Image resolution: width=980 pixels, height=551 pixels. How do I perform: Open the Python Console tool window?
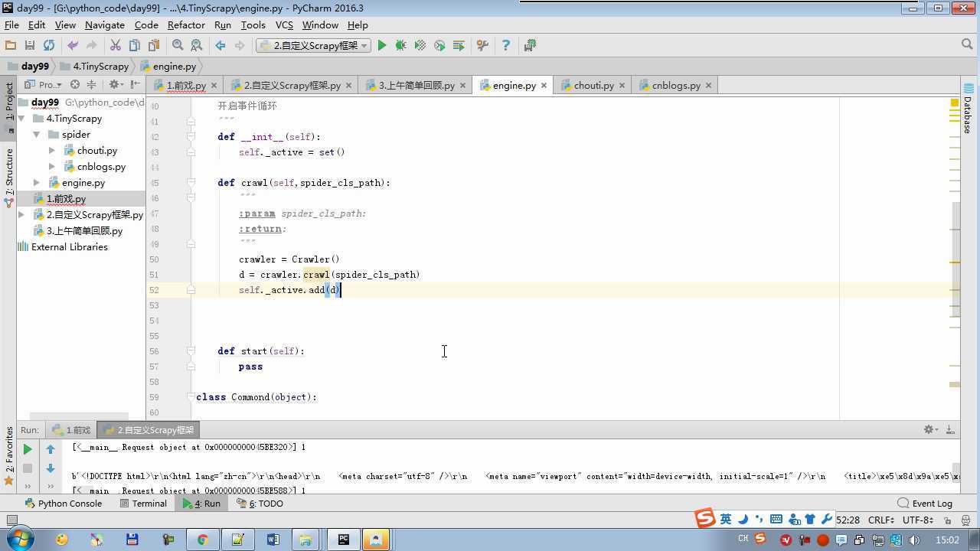pos(63,504)
